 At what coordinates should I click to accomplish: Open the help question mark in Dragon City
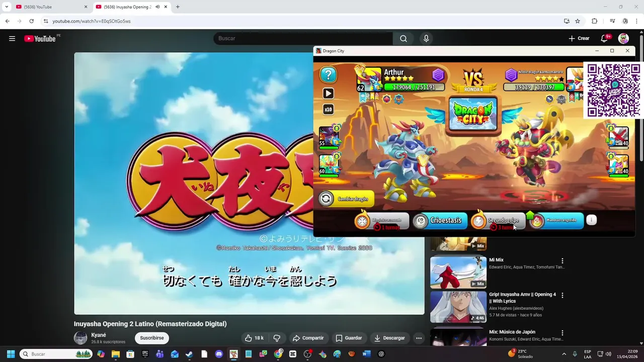point(328,75)
